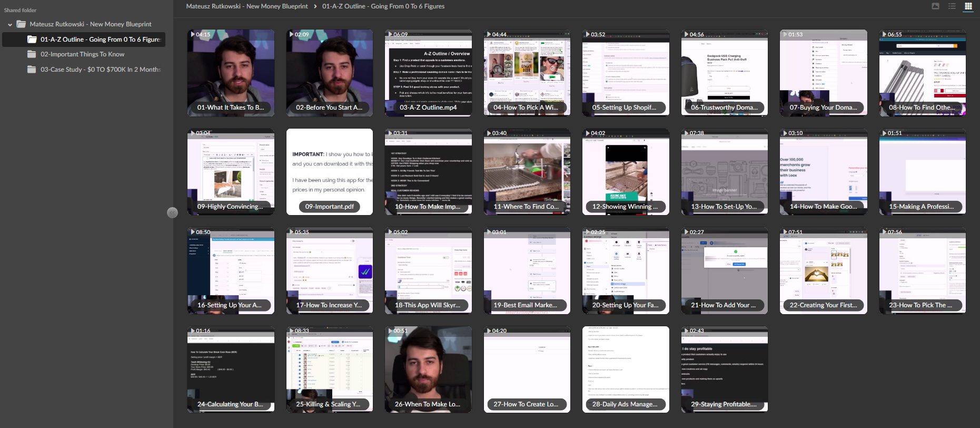Open the video '01-What It Takes To B...'
This screenshot has height=428, width=980.
tap(231, 73)
